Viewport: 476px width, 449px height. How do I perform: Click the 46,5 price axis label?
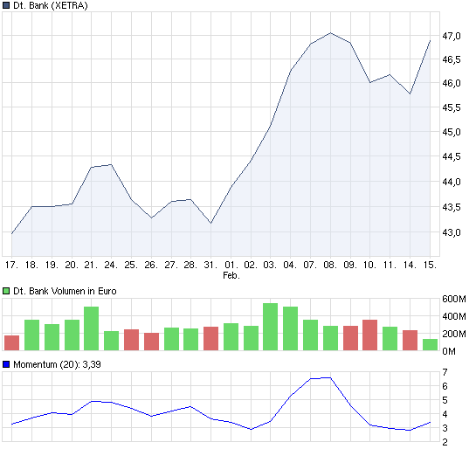point(452,59)
